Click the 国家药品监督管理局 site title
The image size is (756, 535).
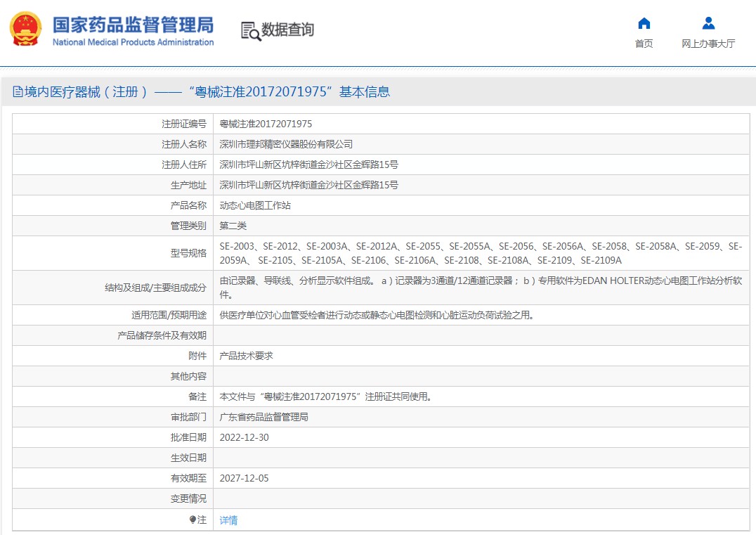[133, 25]
